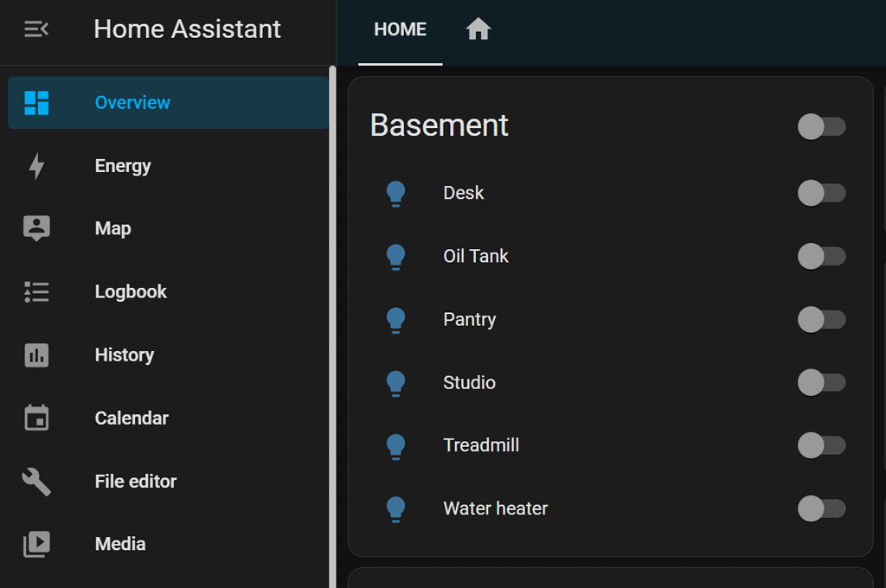The height and width of the screenshot is (588, 886).
Task: Click the Desk light bulb icon
Action: click(x=396, y=193)
